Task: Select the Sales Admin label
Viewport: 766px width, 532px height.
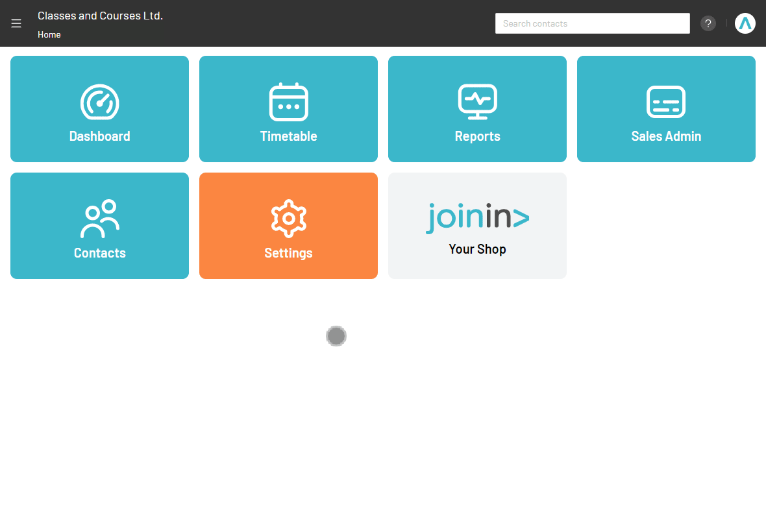Action: point(666,136)
